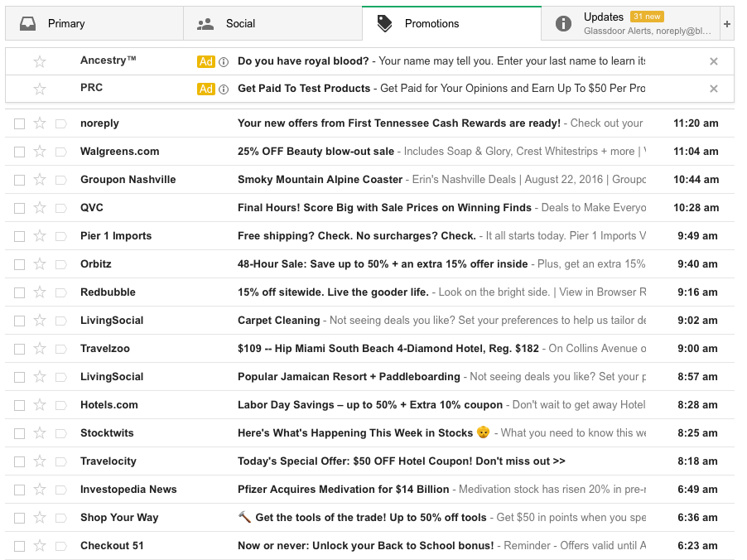Open the '25% OFF Beauty blow-out sale' email
This screenshot has height=560, width=747.
click(369, 152)
